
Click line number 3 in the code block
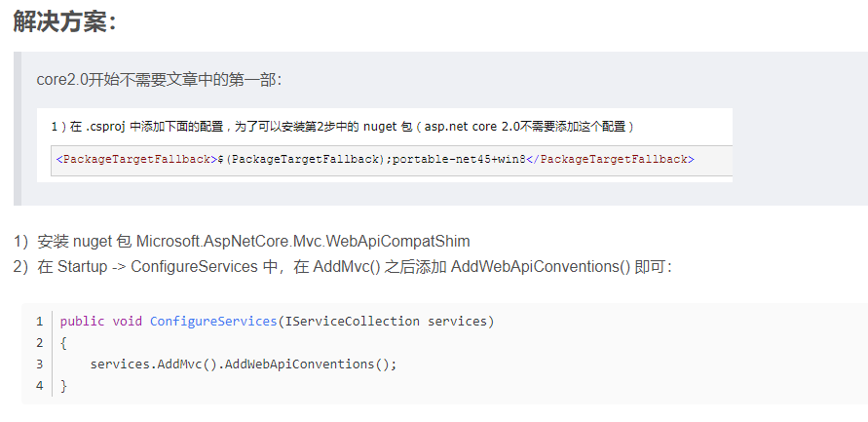(x=39, y=364)
